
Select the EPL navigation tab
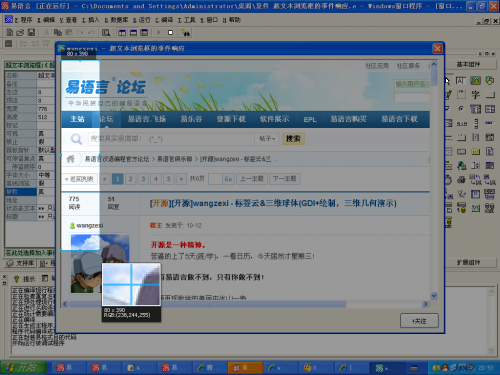tap(310, 119)
